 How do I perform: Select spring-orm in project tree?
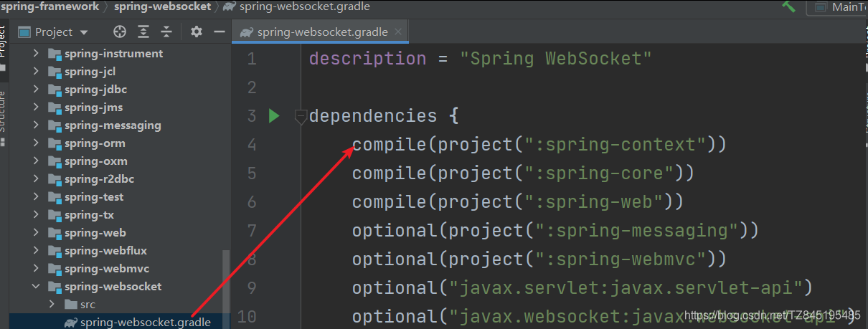pos(95,143)
